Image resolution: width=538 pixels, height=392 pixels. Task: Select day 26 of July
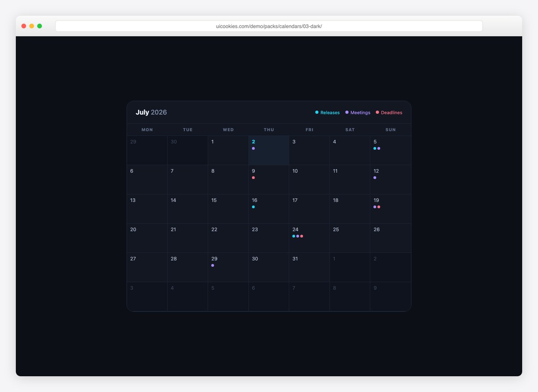(390, 238)
